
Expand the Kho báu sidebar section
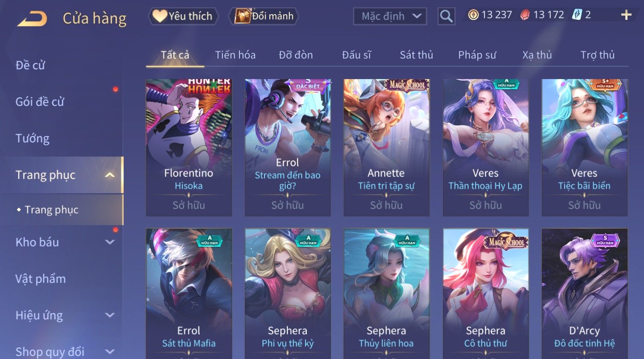[x=110, y=242]
